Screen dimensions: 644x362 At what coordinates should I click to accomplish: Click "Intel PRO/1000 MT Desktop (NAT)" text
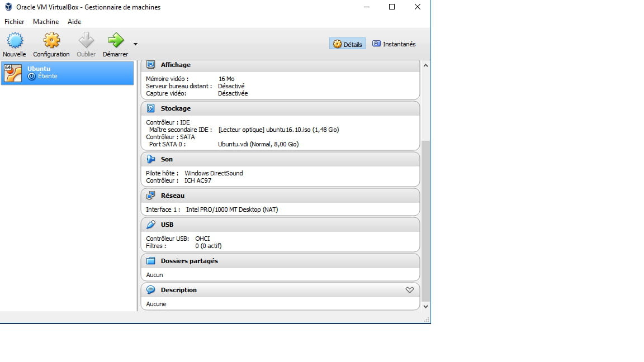pos(232,209)
